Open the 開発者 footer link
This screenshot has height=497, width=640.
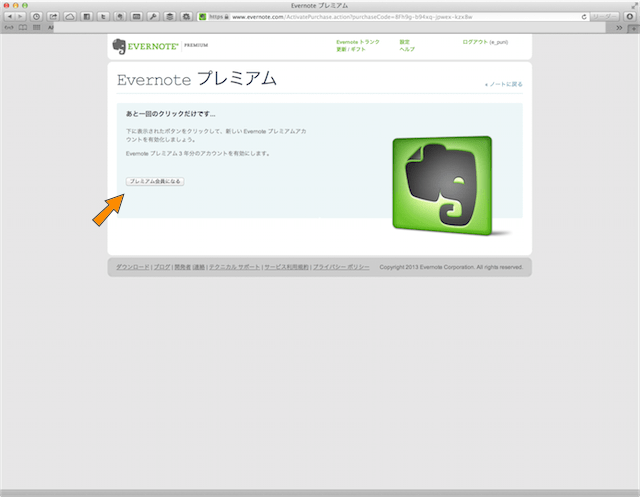pos(182,267)
